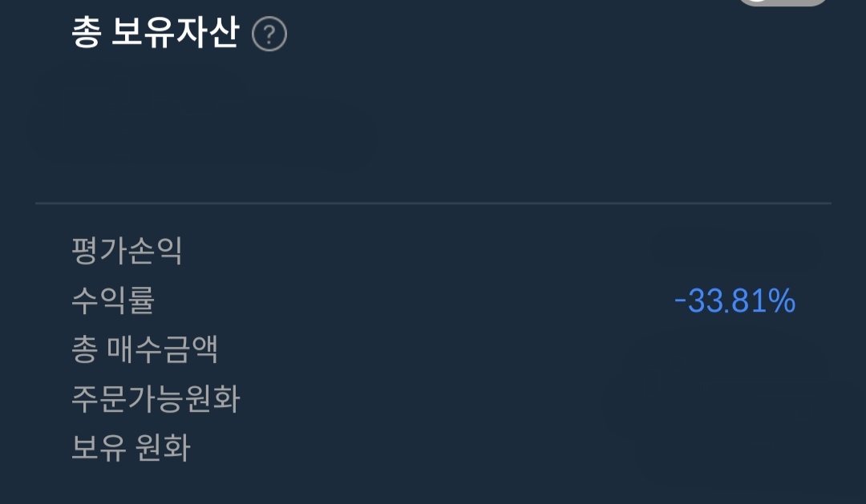
Task: Click the horizontal divider line
Action: pyautogui.click(x=433, y=204)
